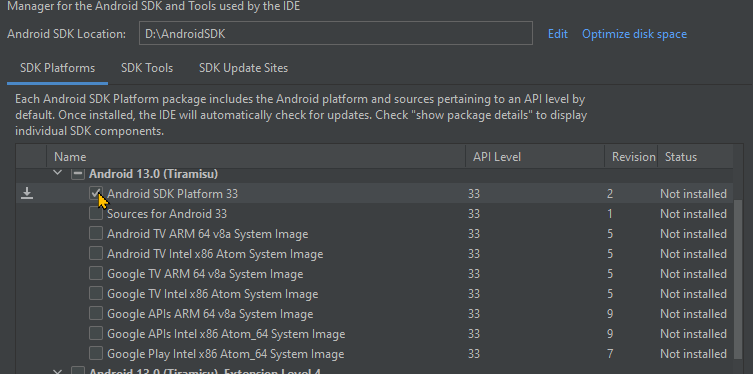753x374 pixels.
Task: Select Android TV Intel x86 Atom System Image label
Action: click(215, 254)
